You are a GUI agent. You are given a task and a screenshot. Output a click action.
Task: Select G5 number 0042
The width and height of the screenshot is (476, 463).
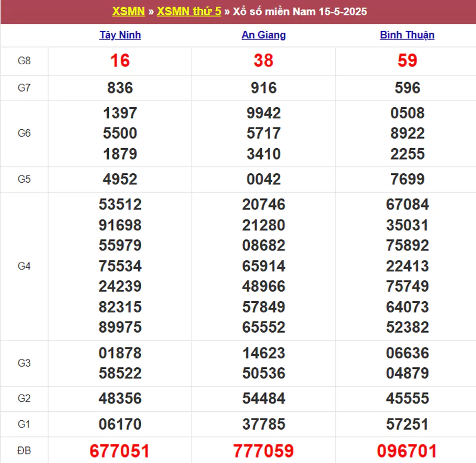[264, 179]
